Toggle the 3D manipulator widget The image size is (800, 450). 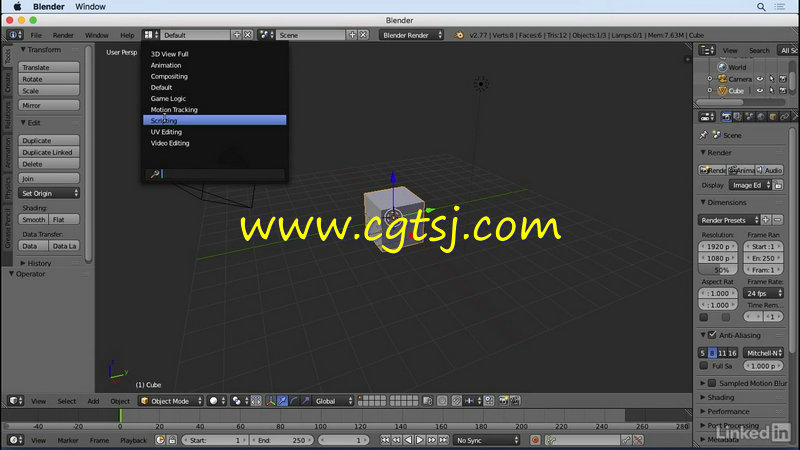(270, 401)
